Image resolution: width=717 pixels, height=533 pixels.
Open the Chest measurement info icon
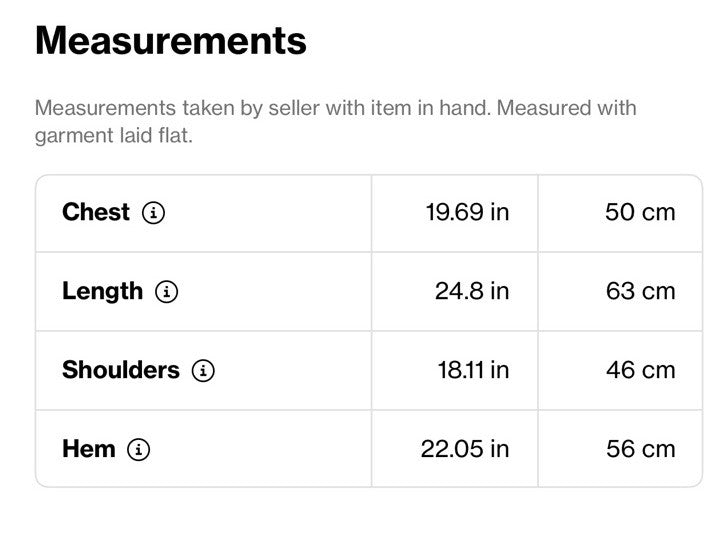click(x=153, y=213)
